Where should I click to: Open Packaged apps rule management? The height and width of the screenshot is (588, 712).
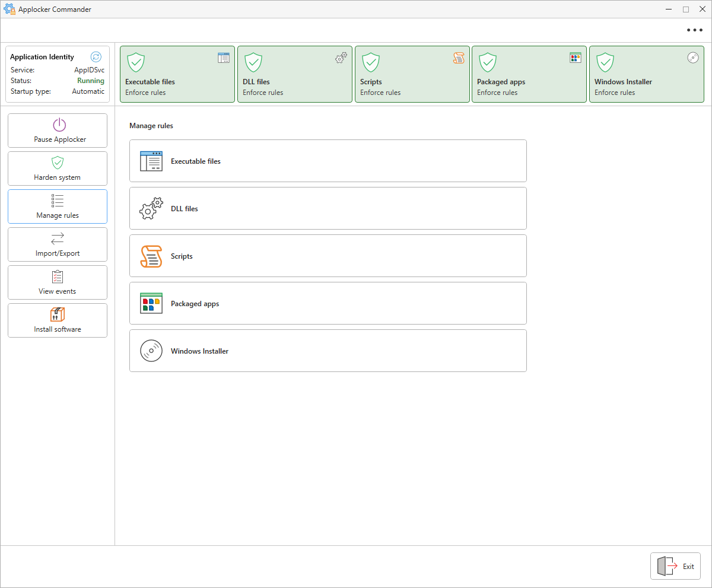(x=328, y=303)
